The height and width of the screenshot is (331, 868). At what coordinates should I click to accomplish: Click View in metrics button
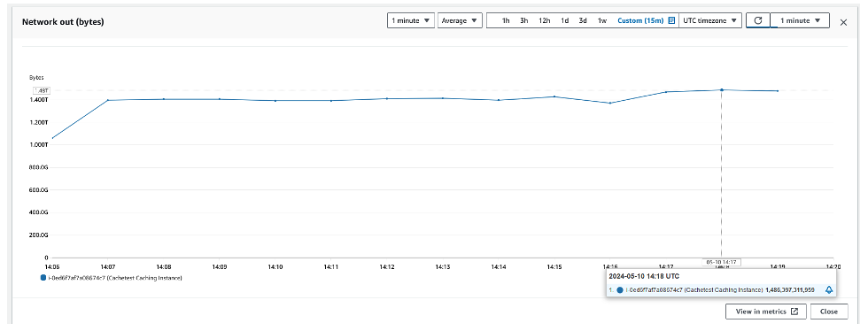(x=767, y=312)
